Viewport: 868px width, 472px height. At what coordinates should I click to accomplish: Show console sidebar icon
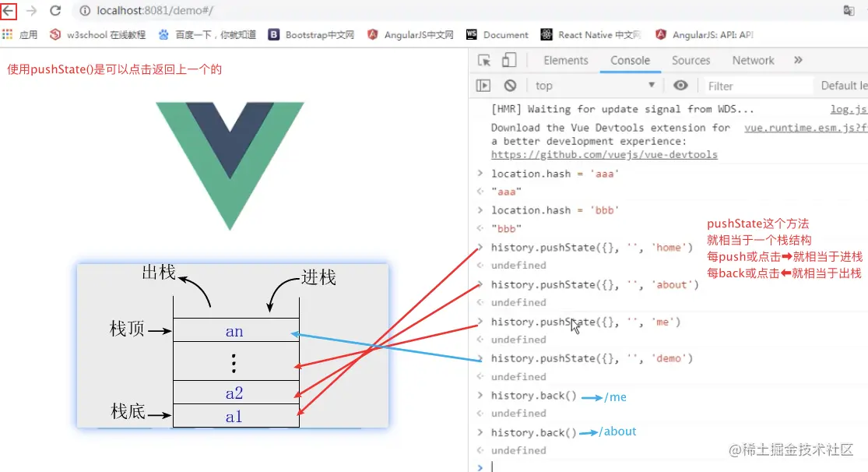[x=483, y=86]
